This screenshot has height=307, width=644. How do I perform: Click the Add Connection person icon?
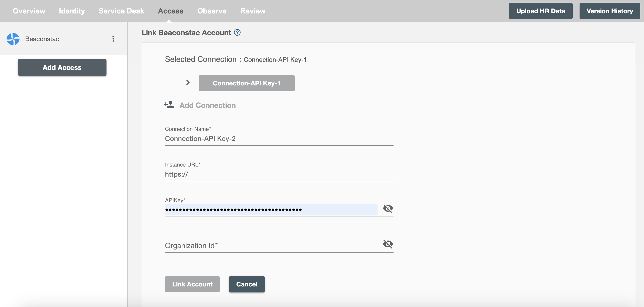click(x=169, y=105)
